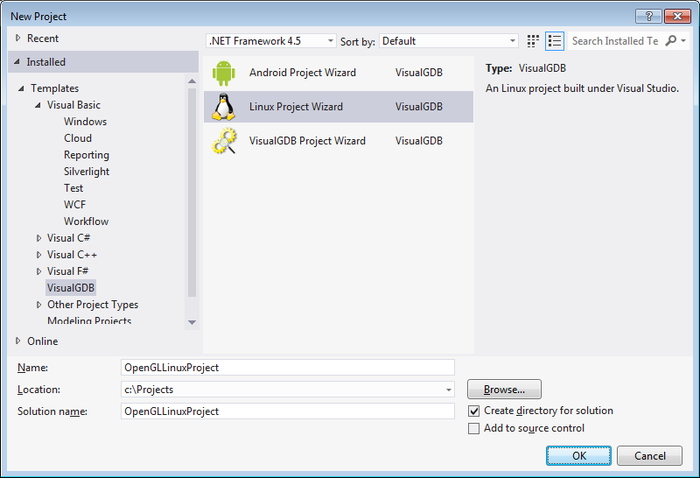Expand the Visual C# tree node
The width and height of the screenshot is (700, 478).
coord(39,238)
